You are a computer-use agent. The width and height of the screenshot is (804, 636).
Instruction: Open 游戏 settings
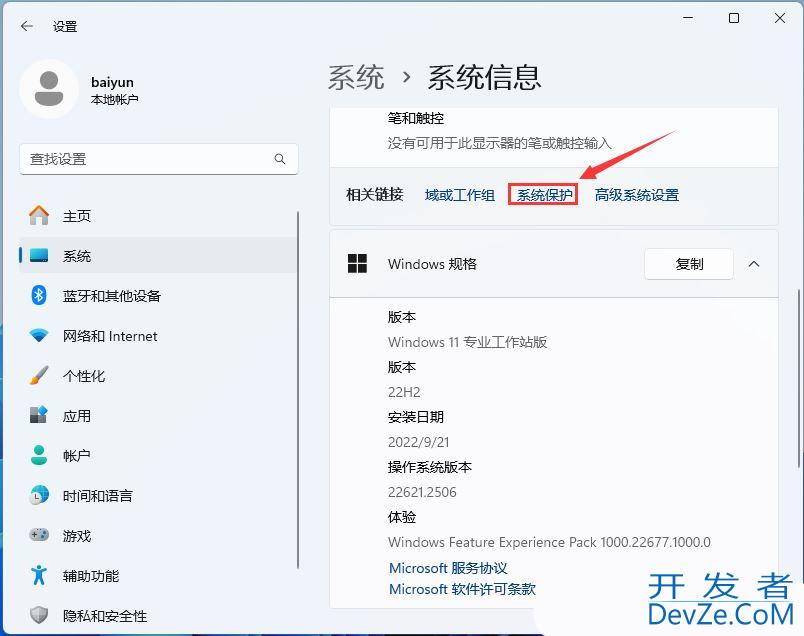coord(158,536)
